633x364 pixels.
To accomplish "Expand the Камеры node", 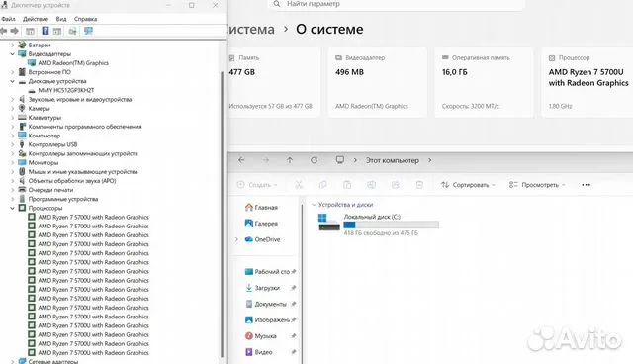I will [x=13, y=108].
